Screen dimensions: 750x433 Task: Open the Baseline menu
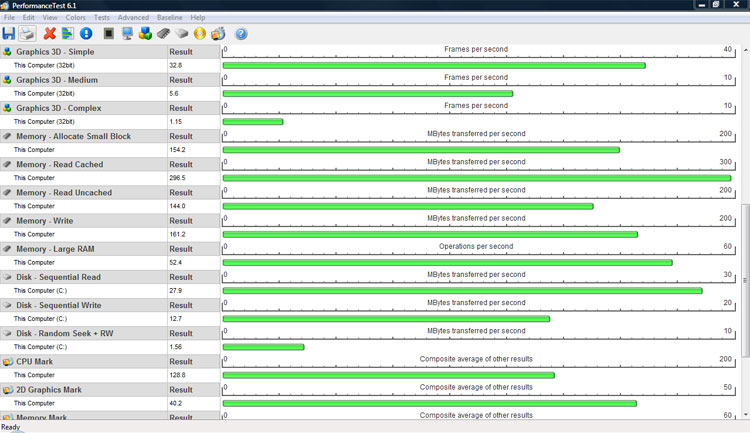169,17
